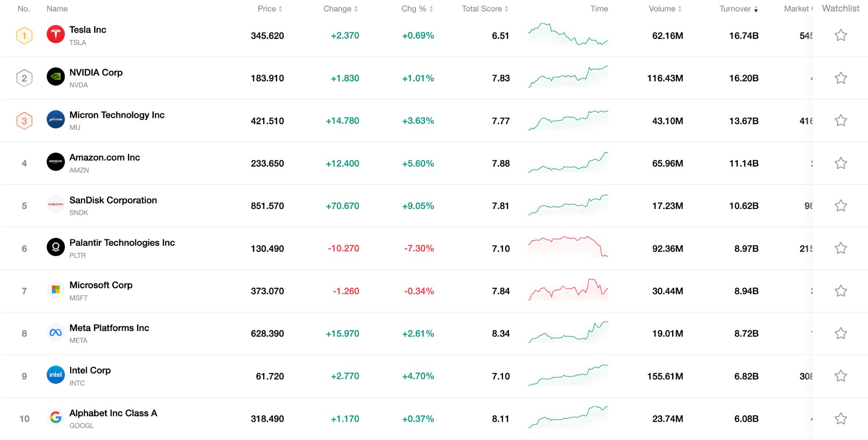Open Alphabet Inc Class A details

click(x=113, y=413)
